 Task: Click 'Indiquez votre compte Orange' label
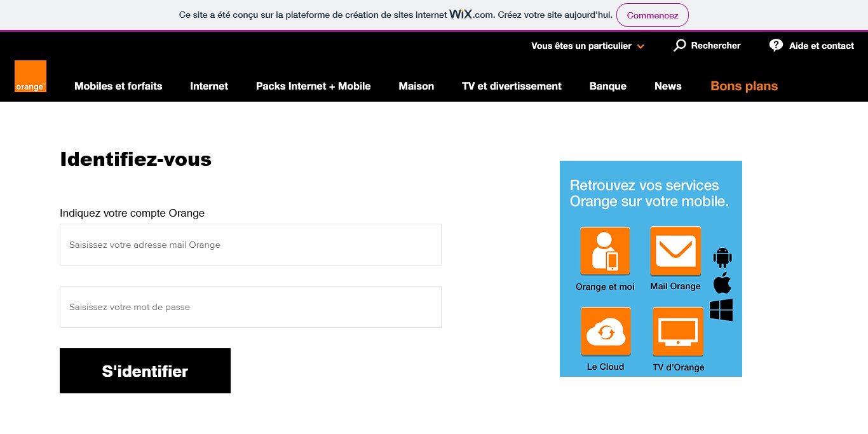click(x=132, y=213)
